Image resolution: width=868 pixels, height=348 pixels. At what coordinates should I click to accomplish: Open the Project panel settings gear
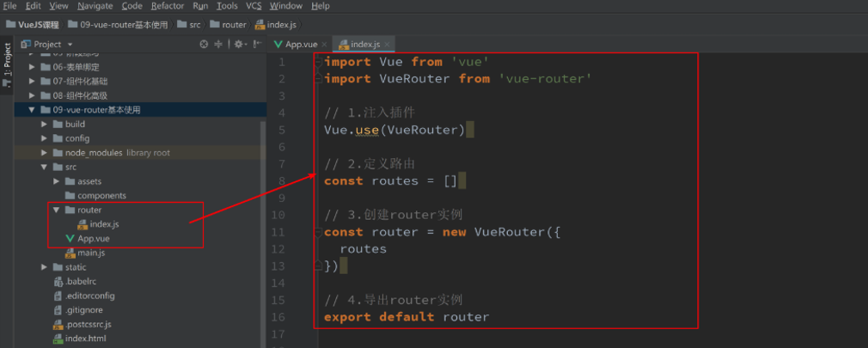click(x=240, y=45)
